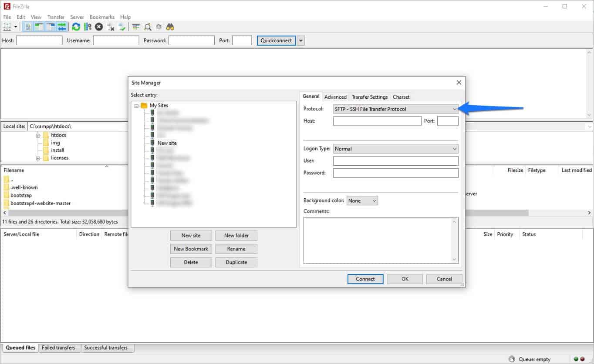
Task: Switch to the Charset tab
Action: coord(401,97)
